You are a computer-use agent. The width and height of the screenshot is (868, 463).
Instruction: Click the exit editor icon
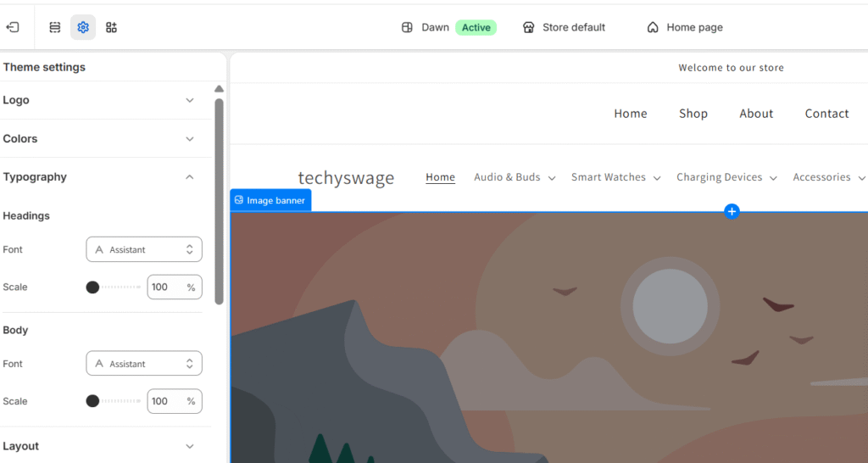[x=12, y=27]
